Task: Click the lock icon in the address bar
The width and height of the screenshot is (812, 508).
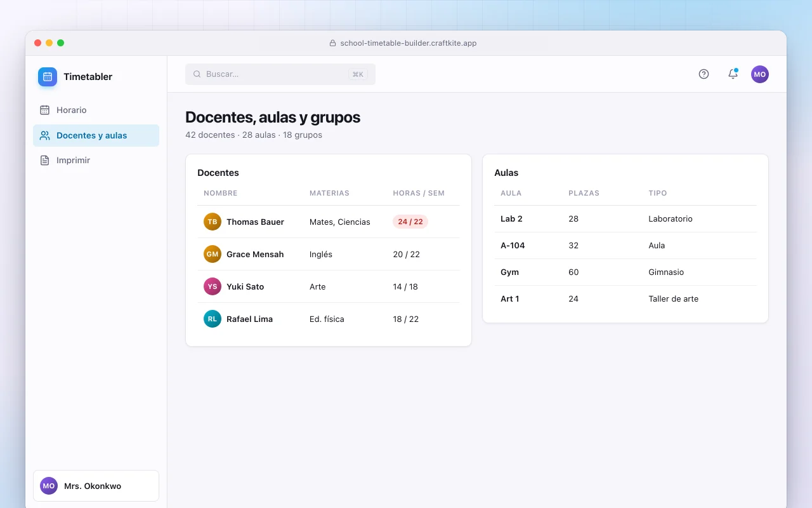Action: click(x=332, y=43)
